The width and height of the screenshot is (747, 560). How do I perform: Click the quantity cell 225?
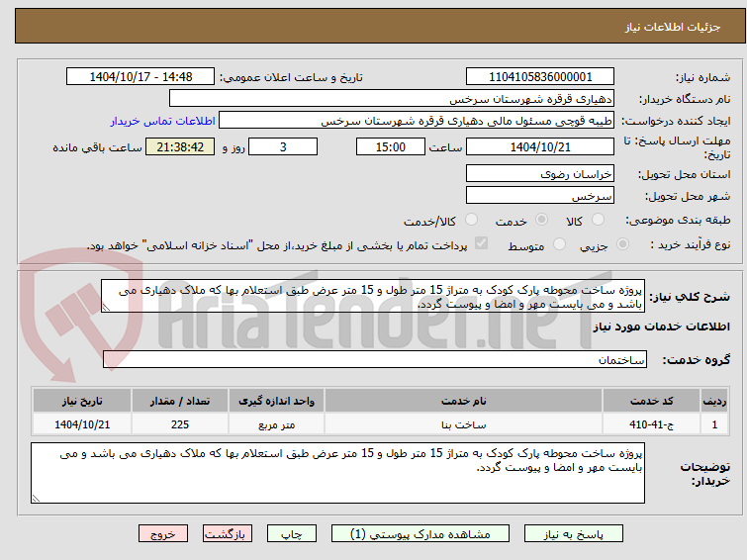pyautogui.click(x=180, y=424)
